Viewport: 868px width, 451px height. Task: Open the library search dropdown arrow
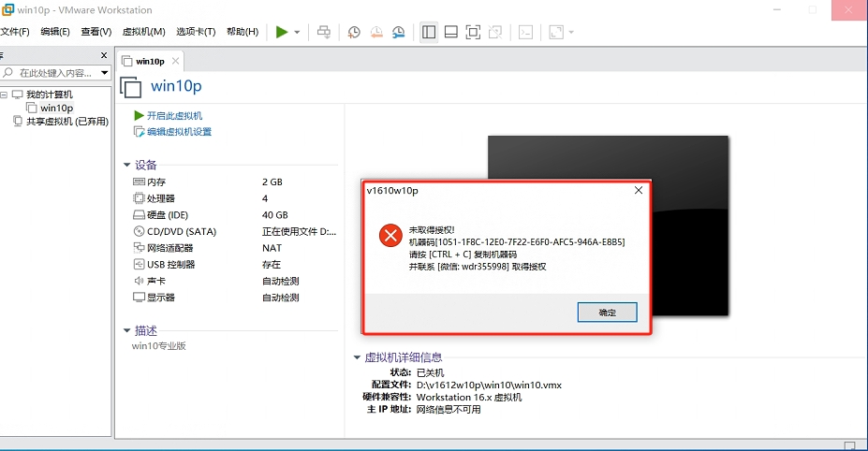tap(104, 73)
